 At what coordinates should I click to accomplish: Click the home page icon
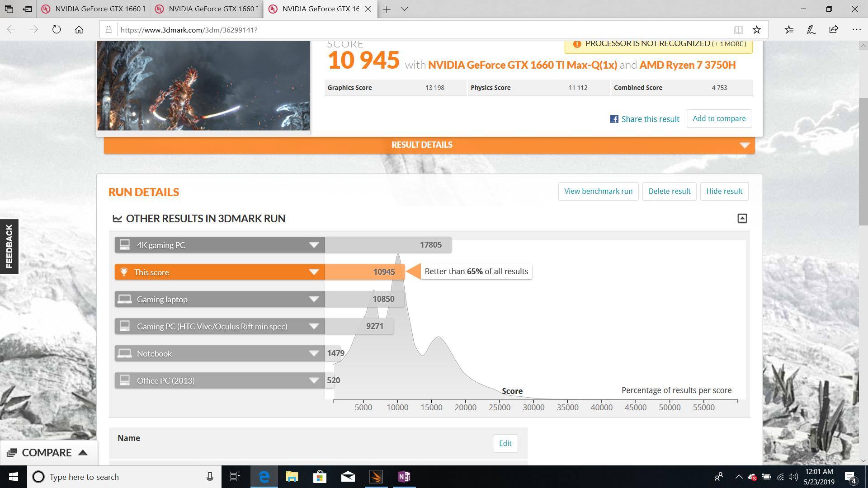(79, 30)
